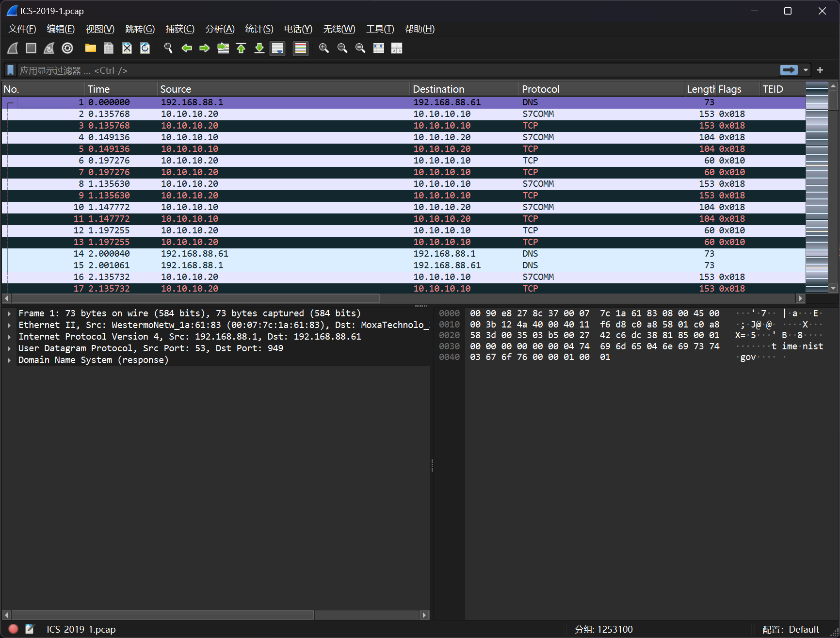Image resolution: width=840 pixels, height=638 pixels.
Task: Reset text to normal size
Action: pos(360,48)
